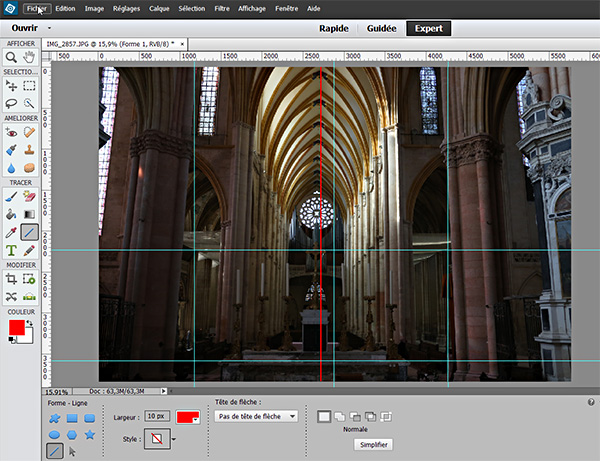
Task: Choose Star shape in tool options
Action: [x=90, y=435]
